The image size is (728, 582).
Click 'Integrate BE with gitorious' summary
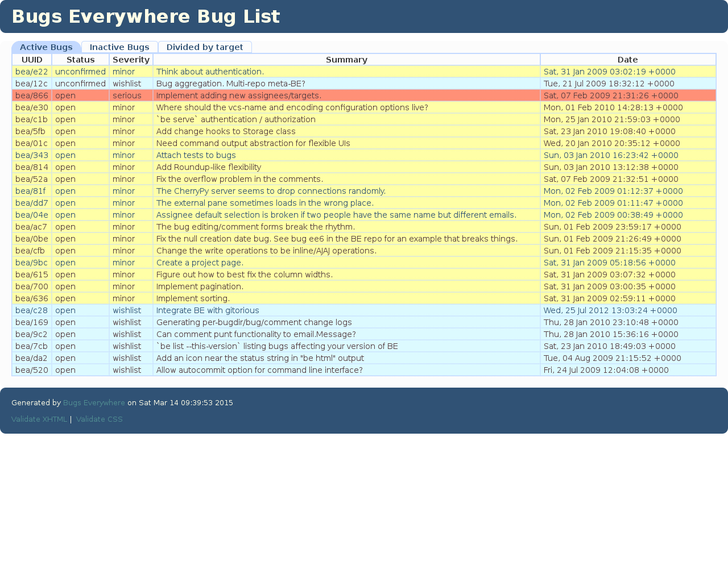(x=208, y=310)
